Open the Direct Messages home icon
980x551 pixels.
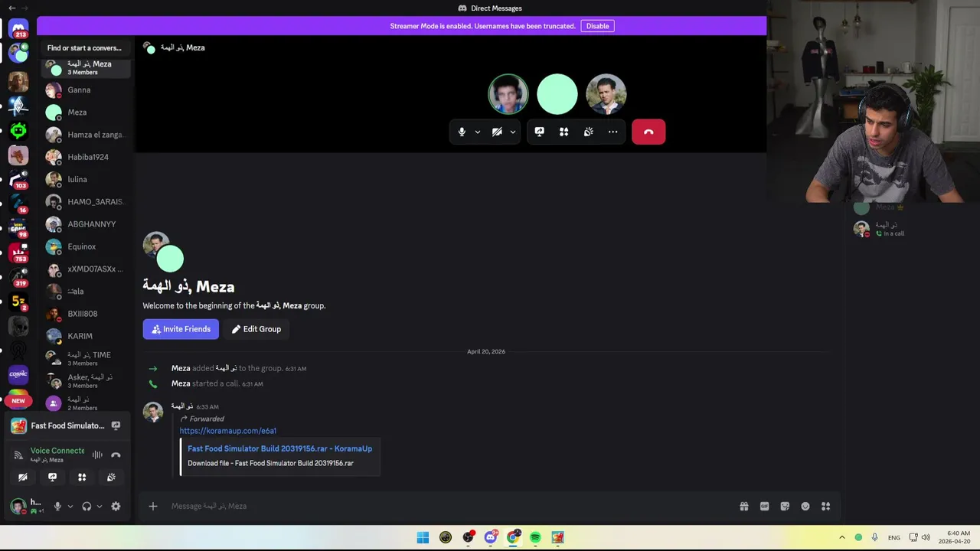tap(18, 29)
